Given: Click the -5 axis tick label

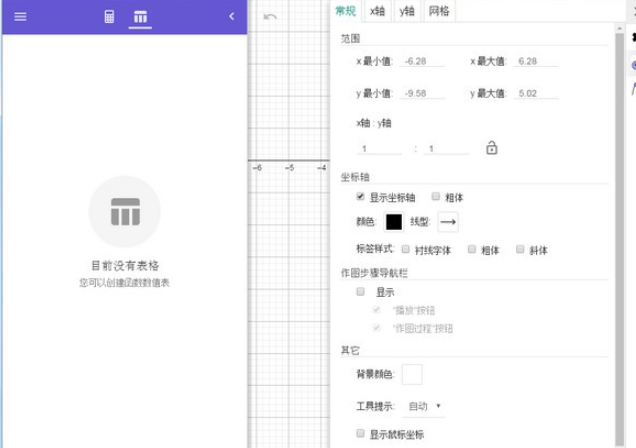Looking at the screenshot, I should click(289, 167).
